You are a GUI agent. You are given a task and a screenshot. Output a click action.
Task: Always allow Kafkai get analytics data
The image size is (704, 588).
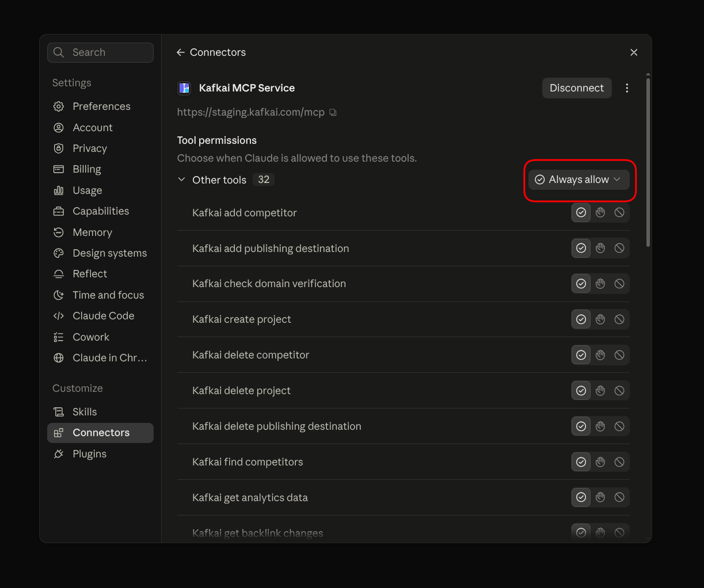tap(581, 498)
